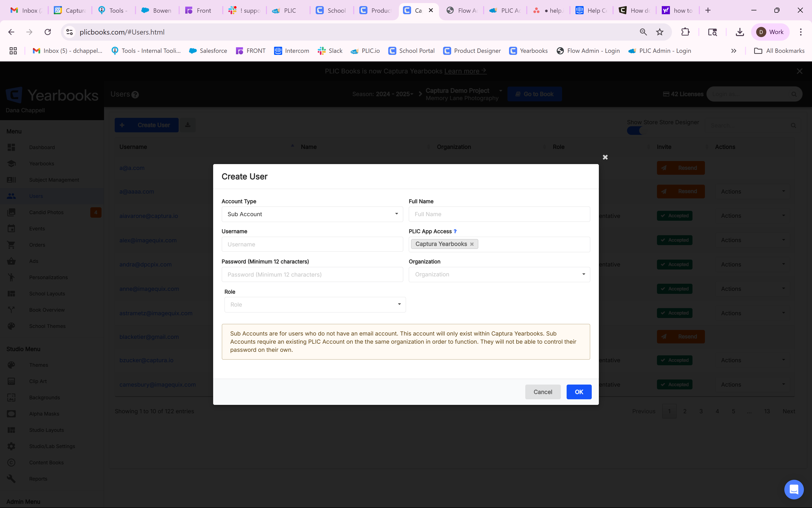812x508 pixels.
Task: Click the Password input field
Action: tap(312, 275)
